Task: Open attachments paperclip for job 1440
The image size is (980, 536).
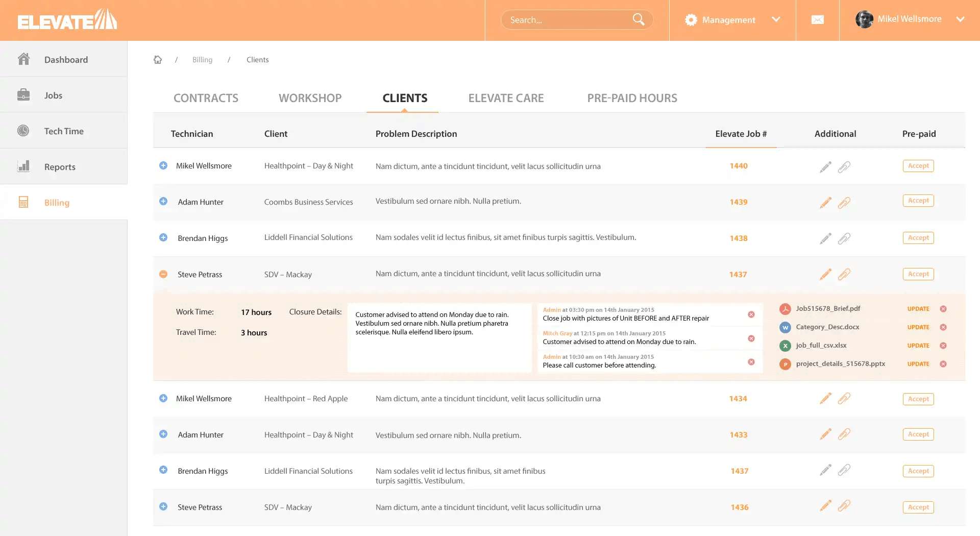Action: (x=844, y=167)
